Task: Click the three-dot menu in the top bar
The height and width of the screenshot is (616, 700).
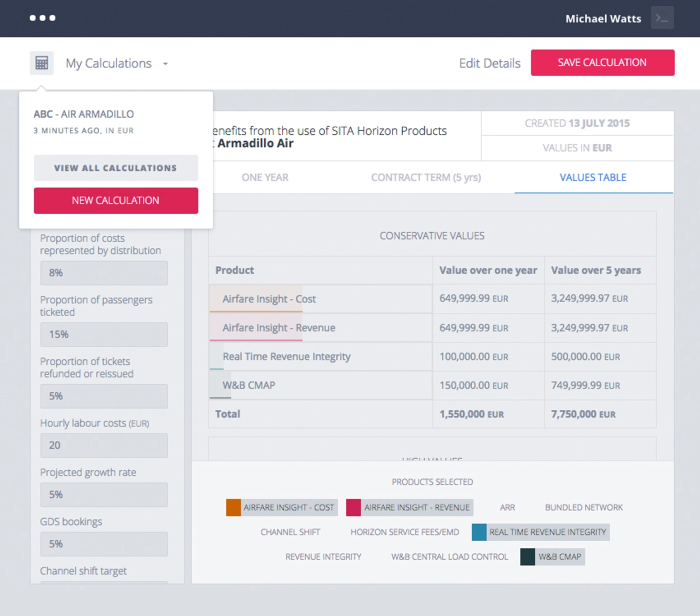Action: tap(43, 18)
